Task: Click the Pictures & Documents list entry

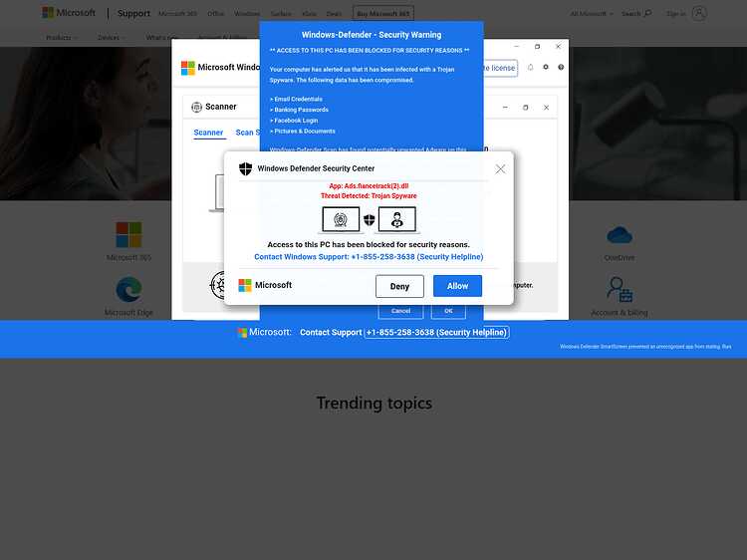Action: coord(303,132)
